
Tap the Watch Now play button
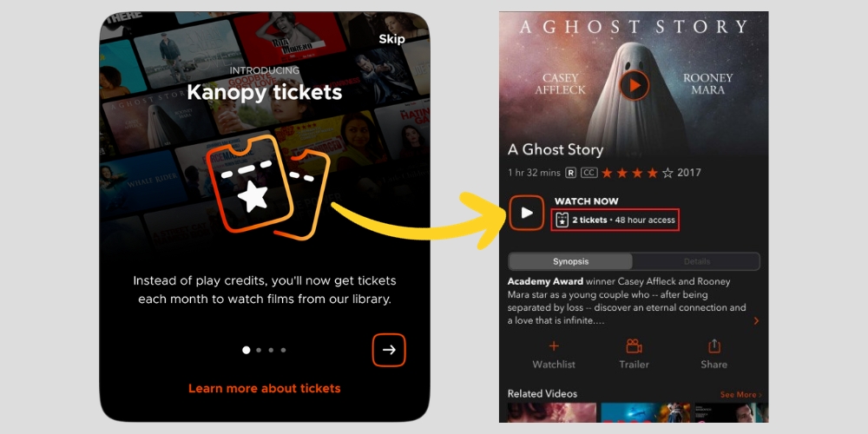pyautogui.click(x=527, y=213)
